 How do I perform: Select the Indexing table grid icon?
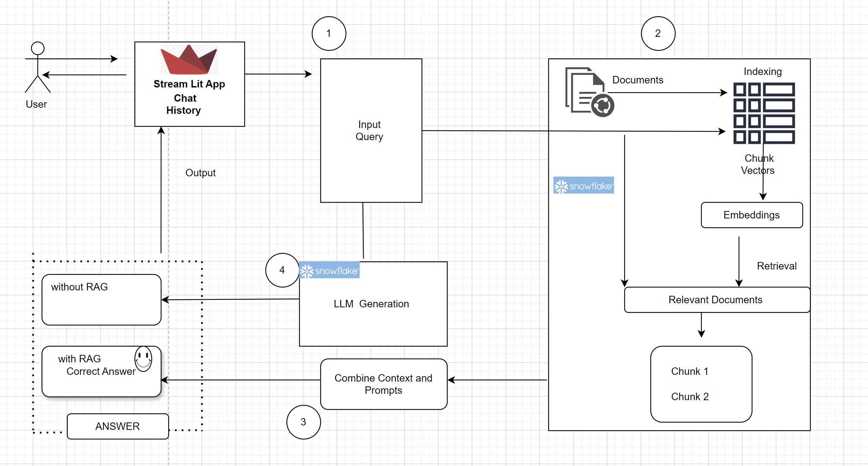764,113
